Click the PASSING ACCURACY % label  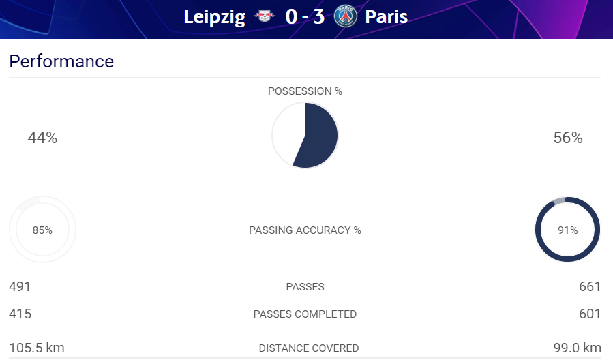click(x=305, y=230)
